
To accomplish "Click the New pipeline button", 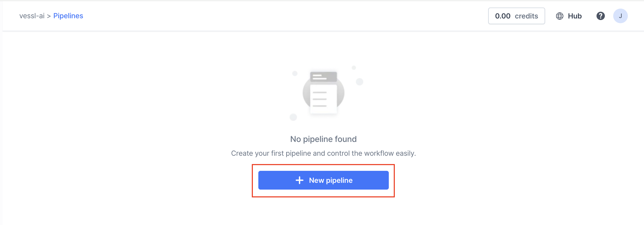I will 324,180.
